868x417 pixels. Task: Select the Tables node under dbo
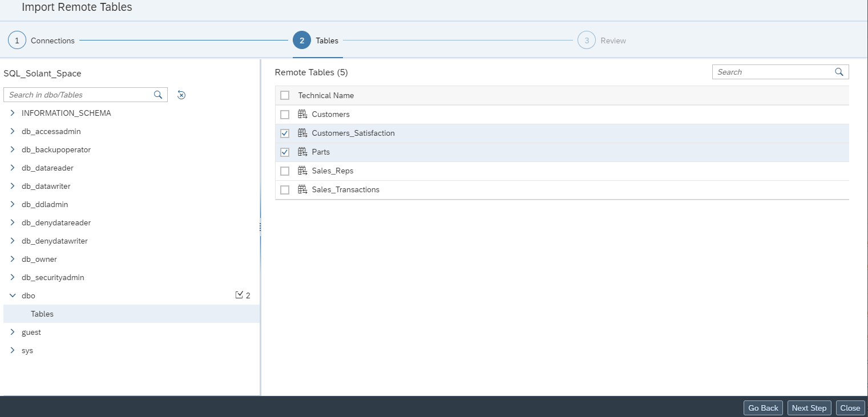point(42,313)
